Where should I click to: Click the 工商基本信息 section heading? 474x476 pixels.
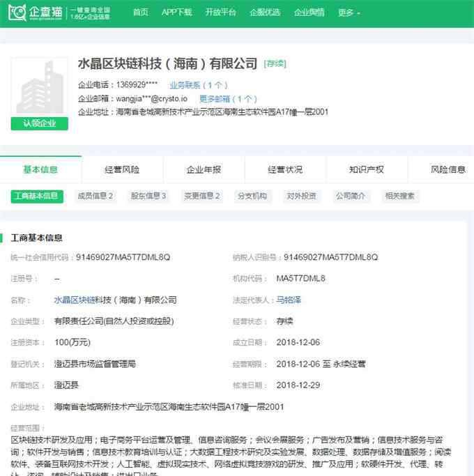pos(37,238)
